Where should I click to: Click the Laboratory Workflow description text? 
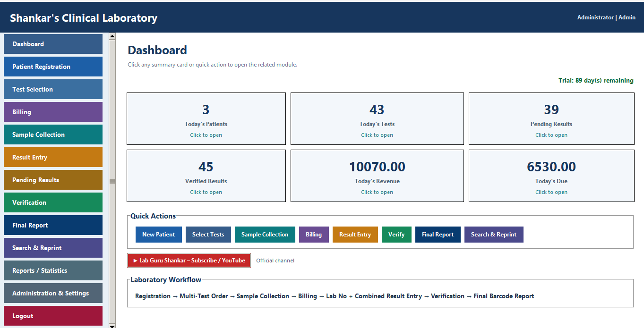point(335,296)
